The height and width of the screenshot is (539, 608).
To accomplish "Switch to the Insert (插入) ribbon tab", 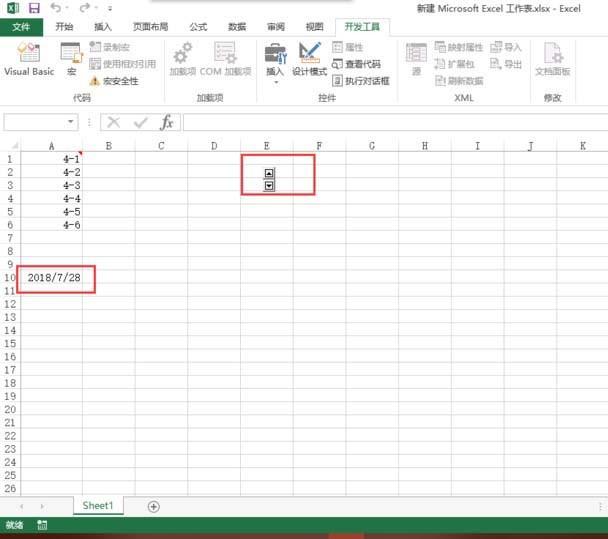I will [103, 27].
